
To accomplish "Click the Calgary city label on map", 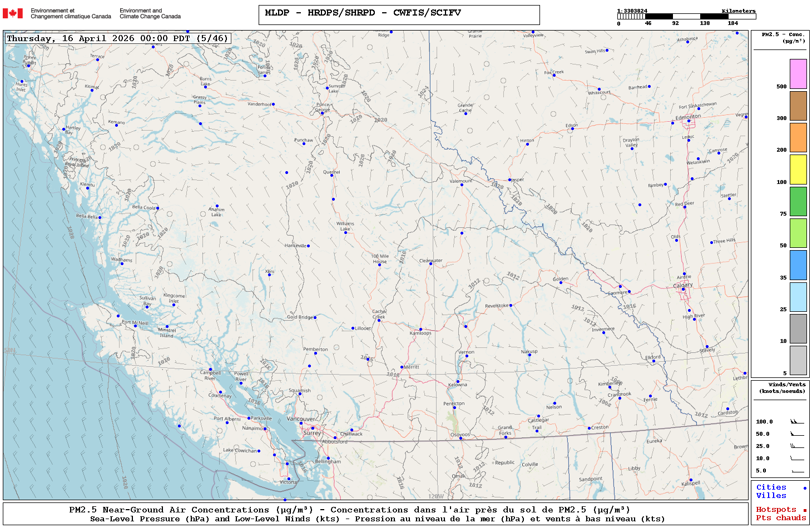I will point(683,285).
